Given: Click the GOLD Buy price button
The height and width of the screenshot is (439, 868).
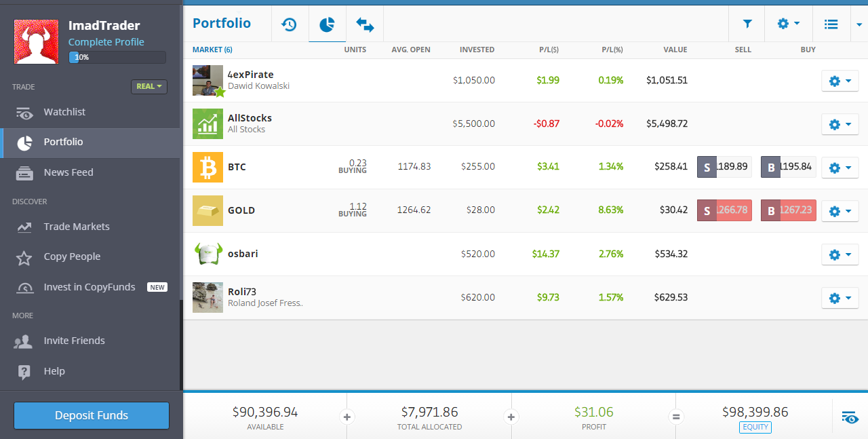Looking at the screenshot, I should [x=788, y=210].
